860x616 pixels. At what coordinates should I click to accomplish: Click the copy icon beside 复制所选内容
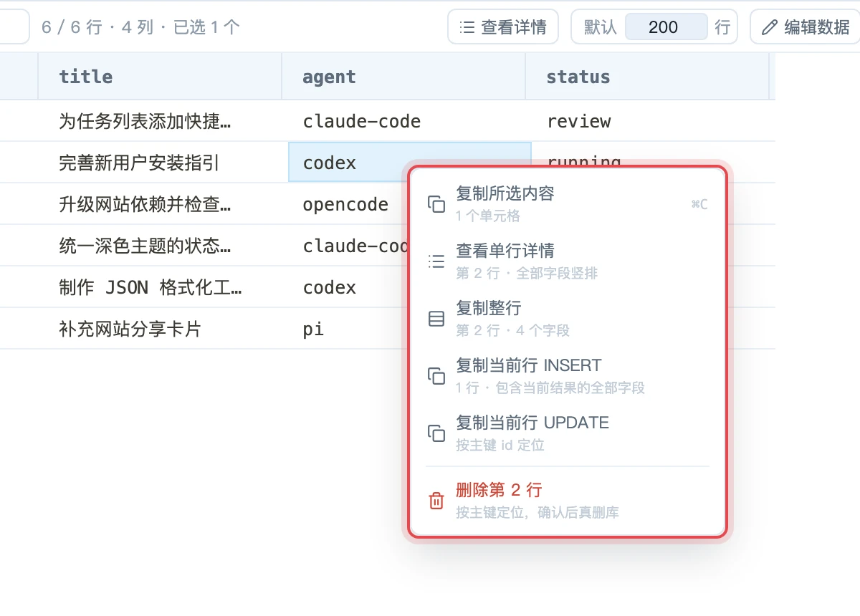coord(436,204)
